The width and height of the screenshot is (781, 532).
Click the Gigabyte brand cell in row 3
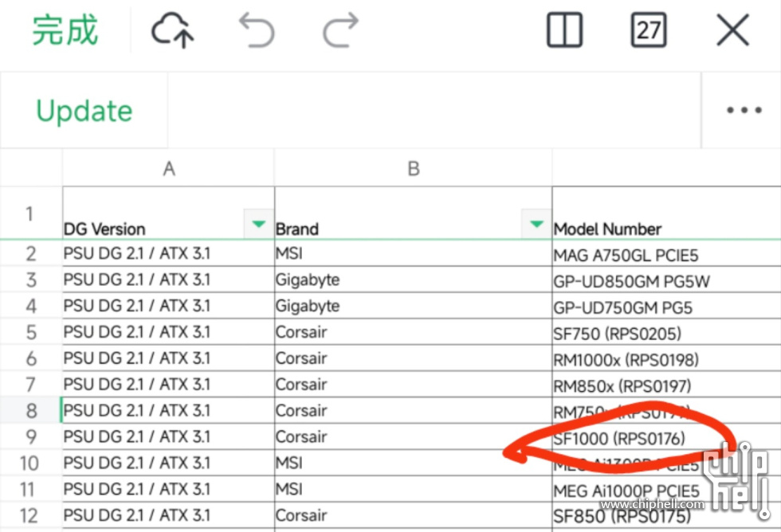coord(414,280)
